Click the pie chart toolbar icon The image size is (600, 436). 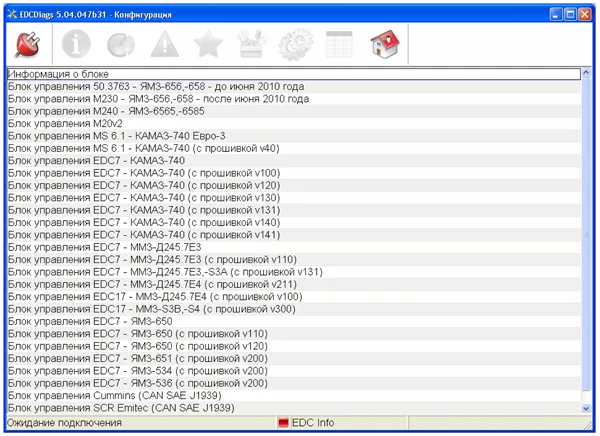click(121, 45)
